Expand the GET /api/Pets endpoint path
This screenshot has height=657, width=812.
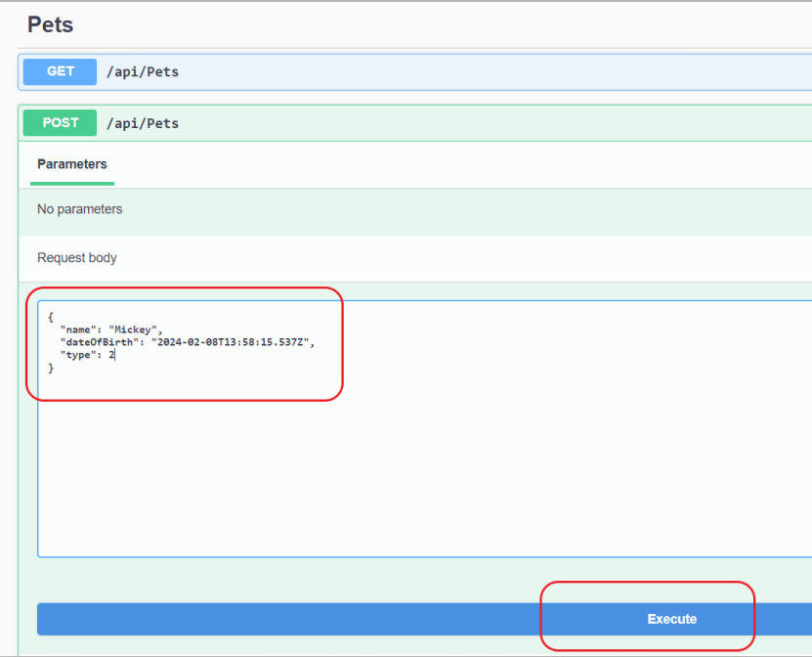coord(142,71)
